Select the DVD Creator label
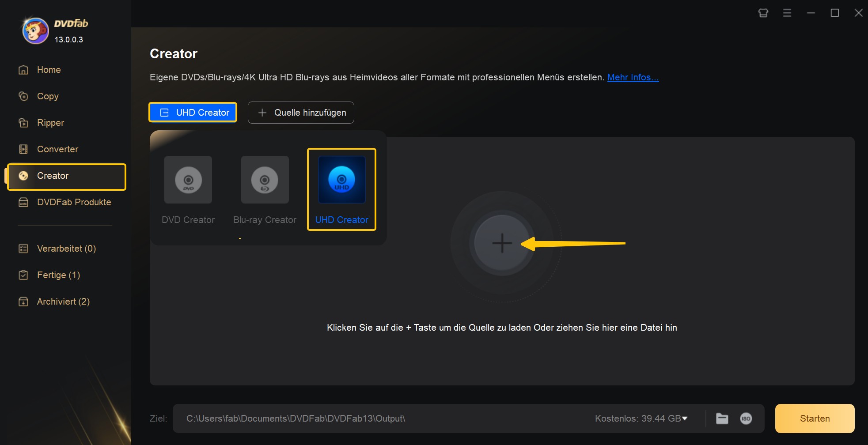Image resolution: width=868 pixels, height=445 pixels. (x=188, y=220)
